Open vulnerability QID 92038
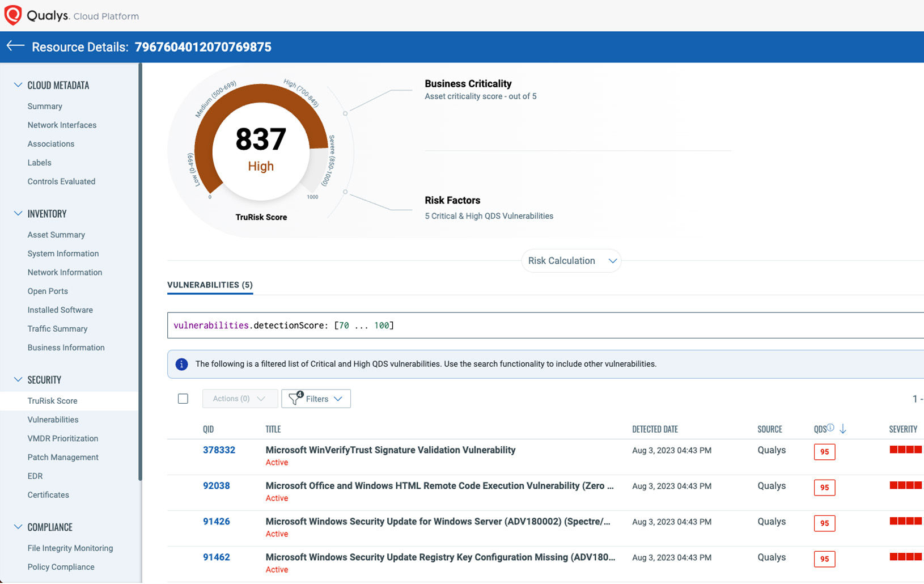924x584 pixels. pos(216,485)
